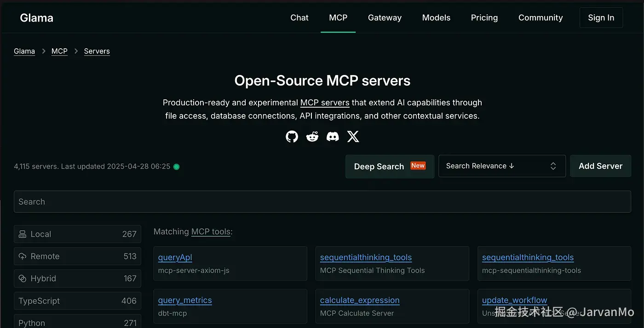Click the green status indicator dot
This screenshot has height=328, width=644.
(x=176, y=167)
